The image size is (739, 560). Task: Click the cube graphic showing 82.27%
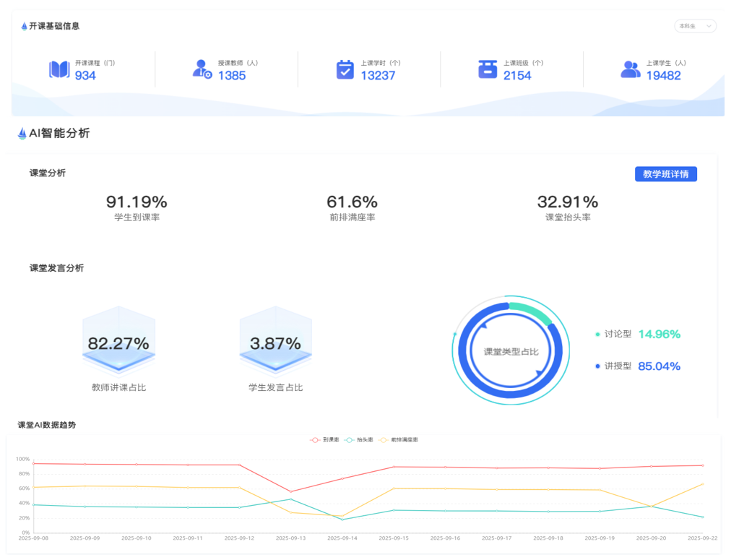pyautogui.click(x=118, y=342)
